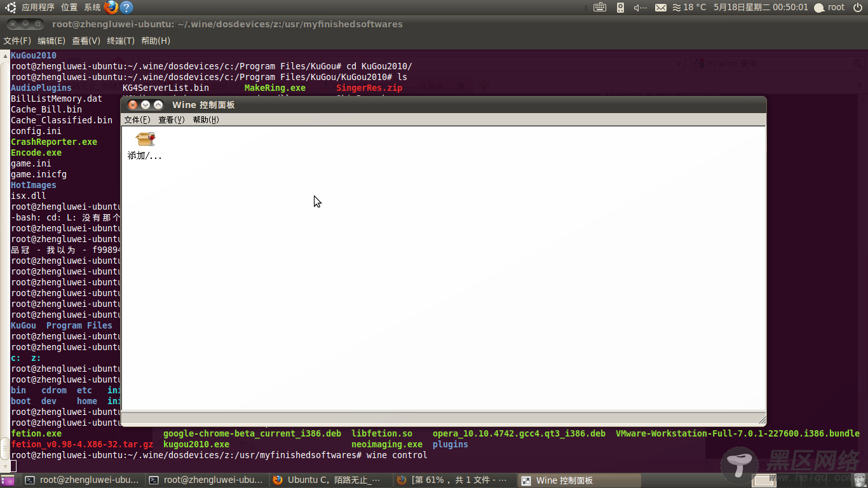Viewport: 868px width, 488px height.
Task: Launch Firefox from top panel
Action: click(x=111, y=8)
